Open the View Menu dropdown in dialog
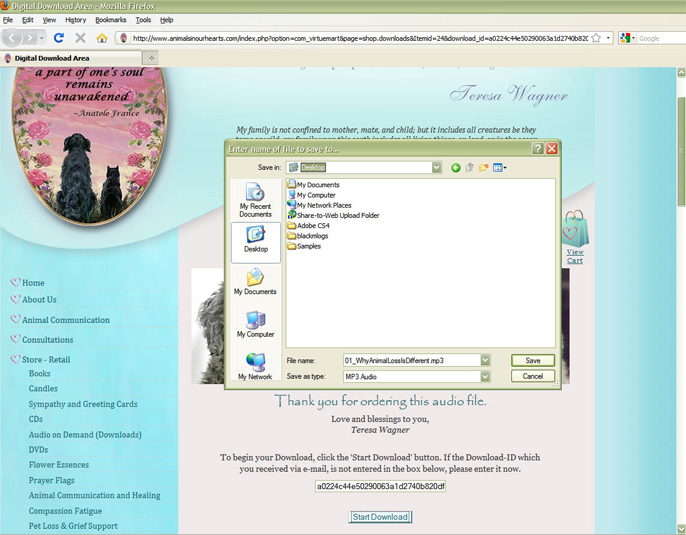The width and height of the screenshot is (686, 535). pos(499,168)
